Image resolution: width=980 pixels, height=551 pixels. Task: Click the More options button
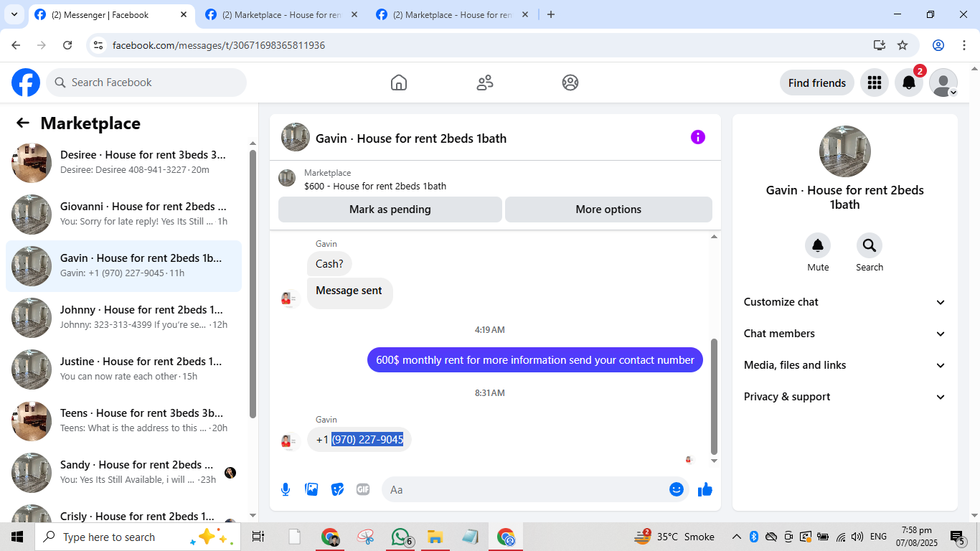point(608,209)
